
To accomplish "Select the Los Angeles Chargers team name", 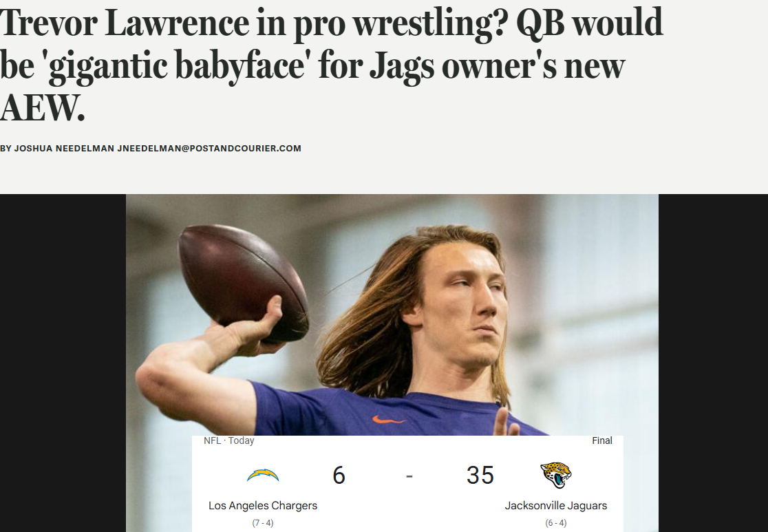I will coord(263,506).
